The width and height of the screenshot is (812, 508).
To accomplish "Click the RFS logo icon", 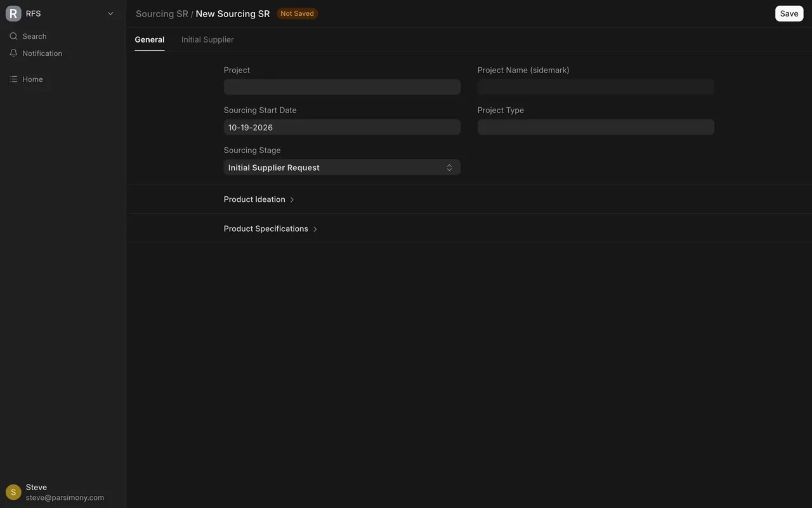I will click(13, 13).
